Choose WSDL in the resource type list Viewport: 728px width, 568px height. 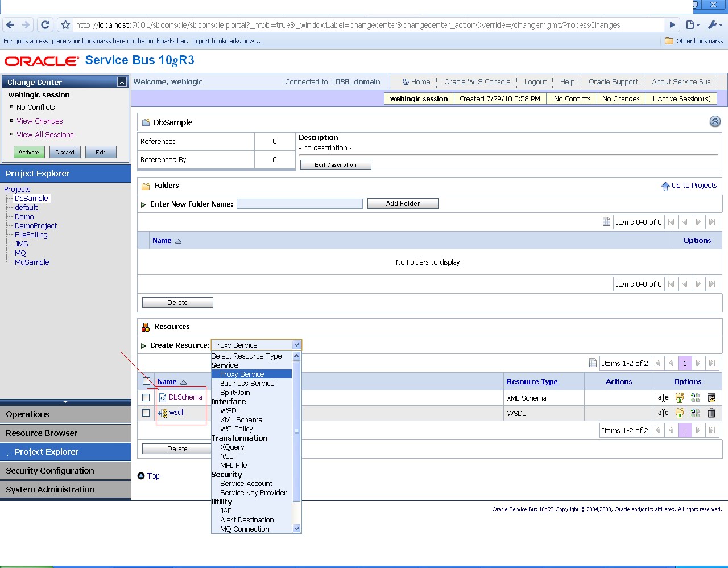[230, 411]
